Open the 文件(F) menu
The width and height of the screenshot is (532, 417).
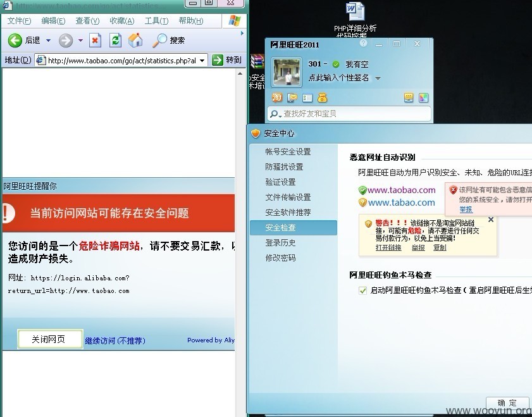click(20, 21)
